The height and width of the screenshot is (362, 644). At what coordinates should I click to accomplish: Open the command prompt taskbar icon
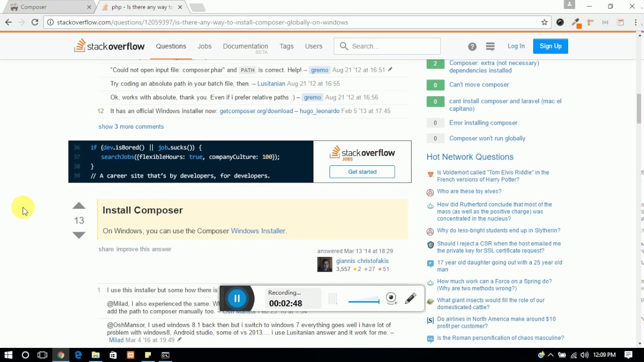click(x=166, y=355)
